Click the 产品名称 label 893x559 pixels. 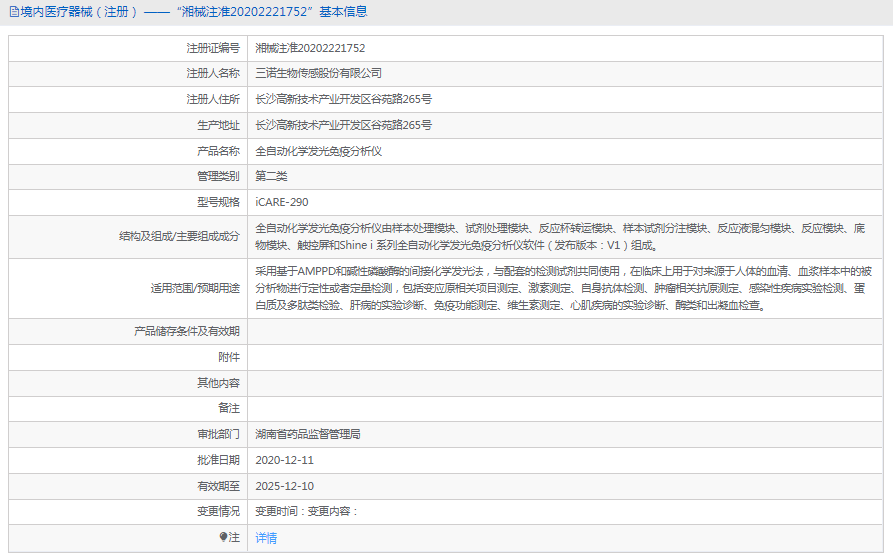click(218, 151)
